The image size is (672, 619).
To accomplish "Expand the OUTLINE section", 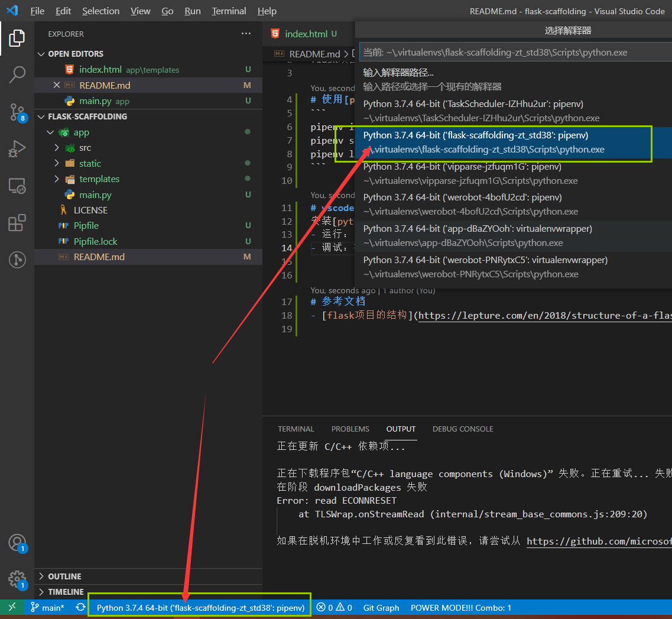I will point(148,576).
